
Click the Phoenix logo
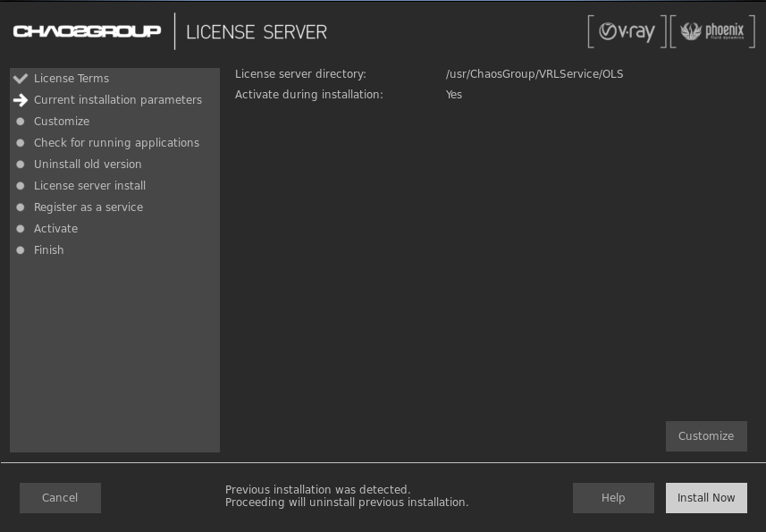point(712,32)
